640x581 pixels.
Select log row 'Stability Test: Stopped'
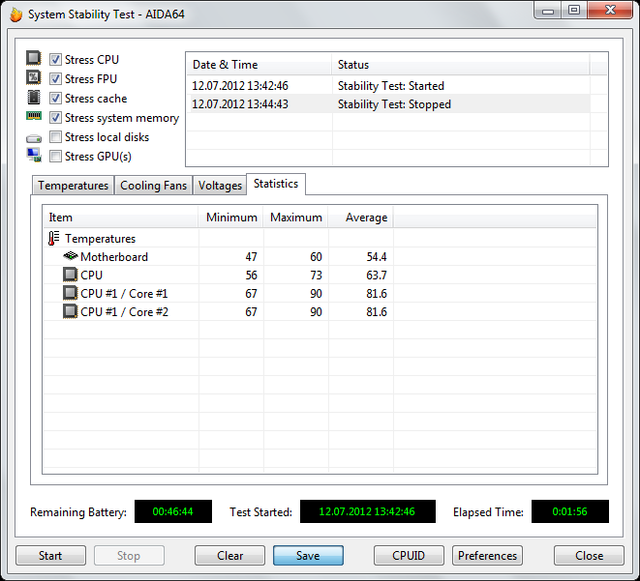(389, 104)
